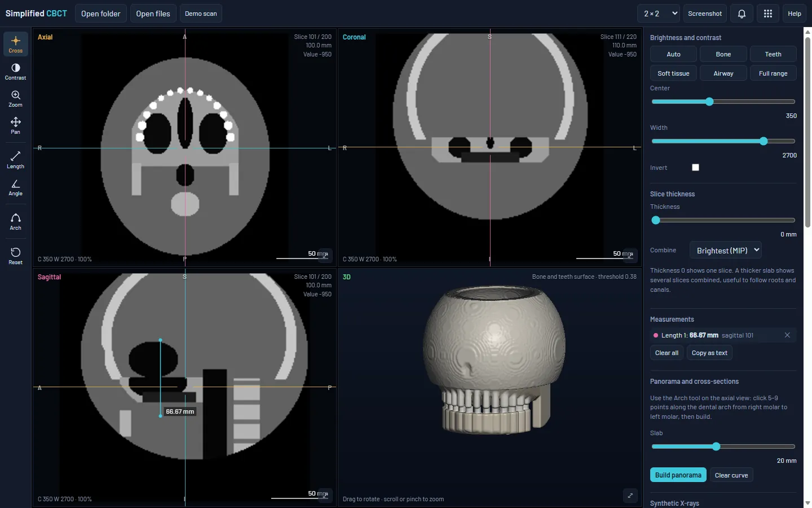Click the 66.67 mm label in sagittal view
812x508 pixels.
click(180, 411)
